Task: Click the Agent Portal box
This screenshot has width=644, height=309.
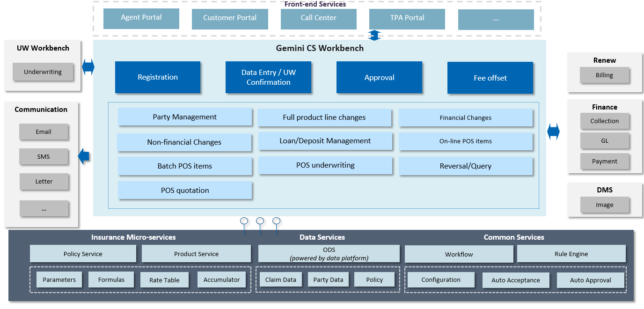Action: pyautogui.click(x=141, y=18)
